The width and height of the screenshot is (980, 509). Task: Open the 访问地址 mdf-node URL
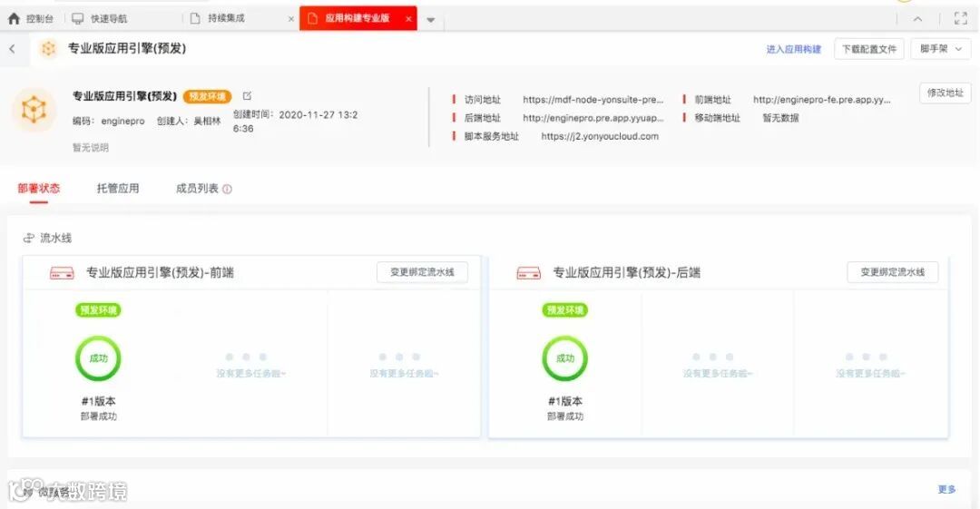[x=593, y=100]
